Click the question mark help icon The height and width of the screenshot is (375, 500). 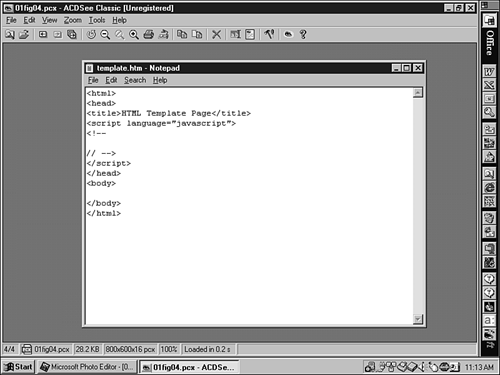[303, 34]
